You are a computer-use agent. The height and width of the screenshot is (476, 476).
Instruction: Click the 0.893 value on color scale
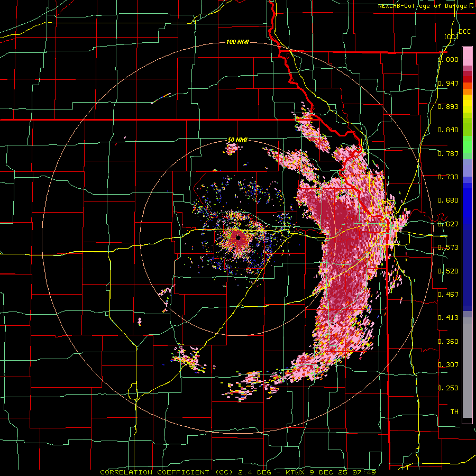pyautogui.click(x=448, y=106)
